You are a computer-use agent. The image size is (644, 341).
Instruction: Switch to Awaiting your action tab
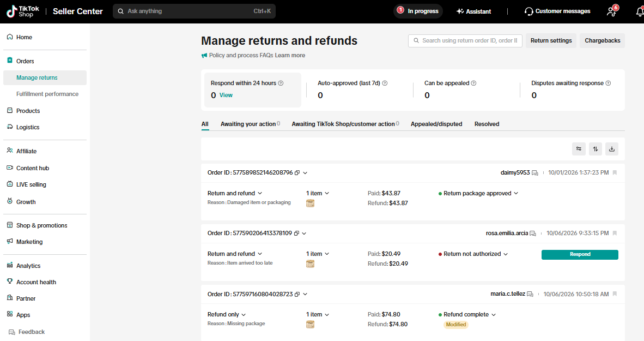250,124
